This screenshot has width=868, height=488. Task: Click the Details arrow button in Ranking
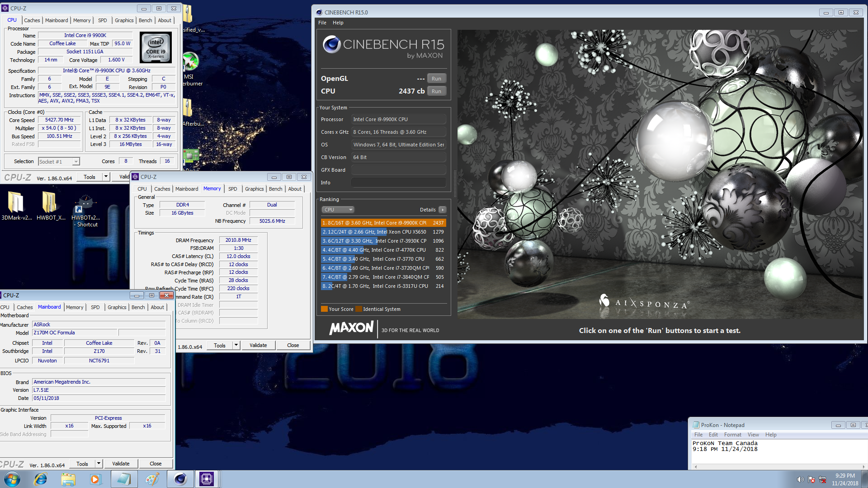tap(443, 210)
